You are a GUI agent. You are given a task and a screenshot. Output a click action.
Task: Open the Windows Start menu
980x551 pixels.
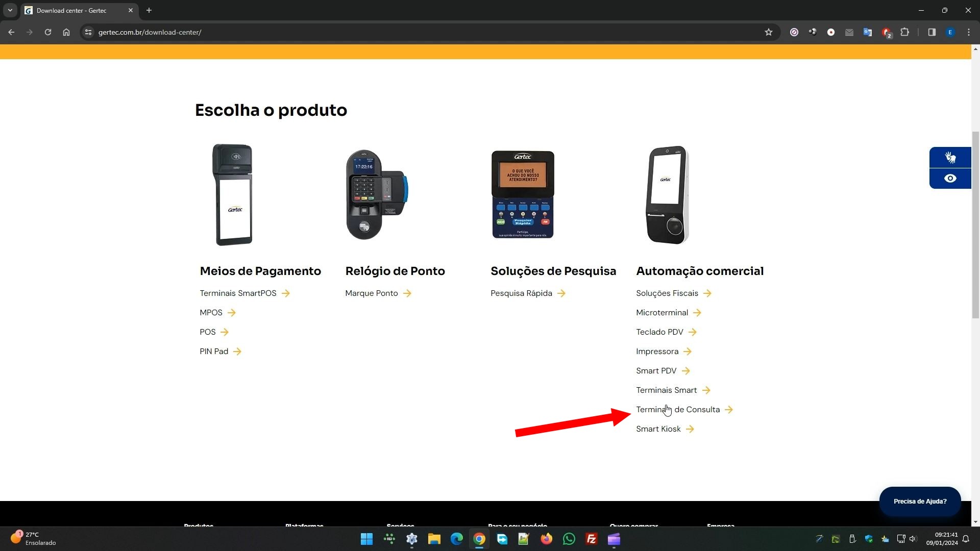(x=366, y=539)
